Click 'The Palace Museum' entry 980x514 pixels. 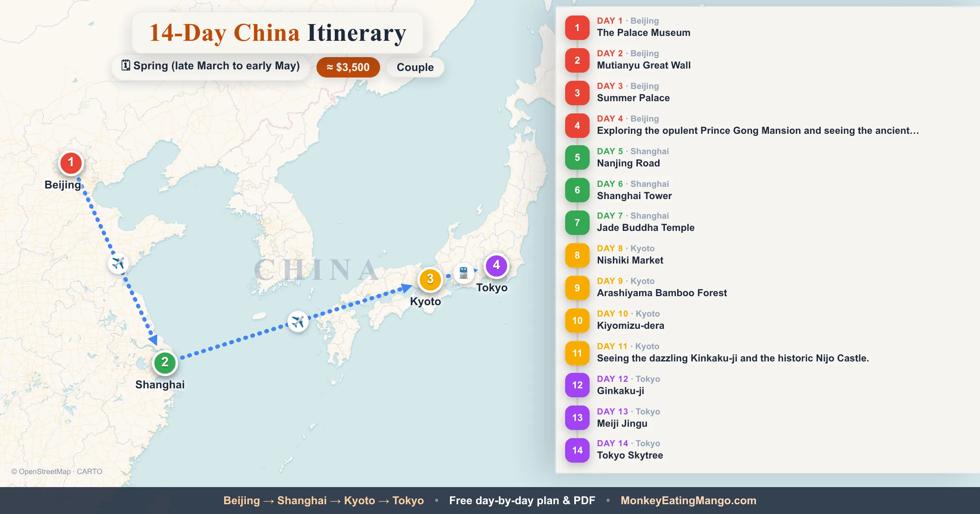click(x=644, y=33)
